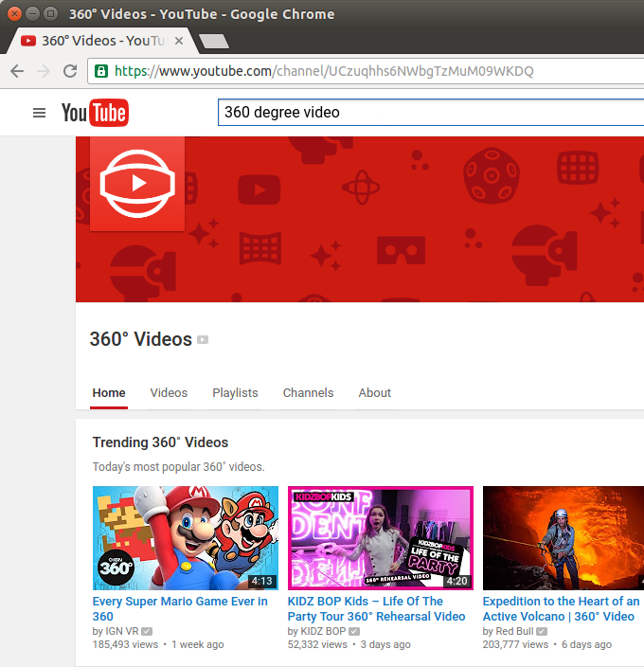Click the address bar URL

(x=324, y=71)
